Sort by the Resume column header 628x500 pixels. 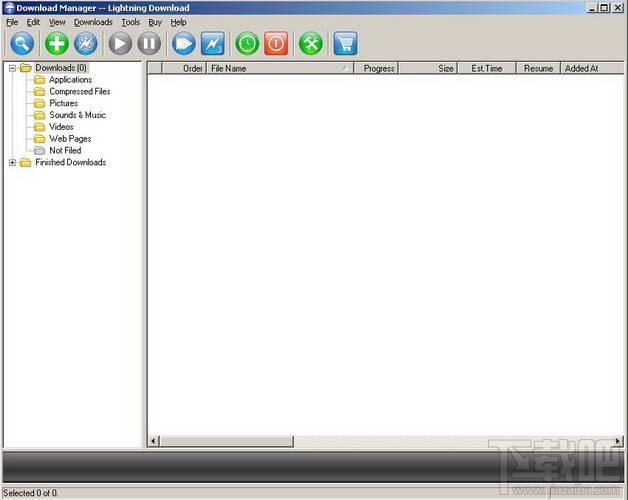539,69
